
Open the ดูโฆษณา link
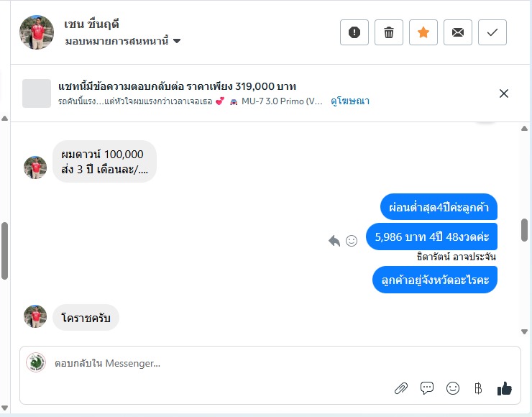pyautogui.click(x=350, y=101)
